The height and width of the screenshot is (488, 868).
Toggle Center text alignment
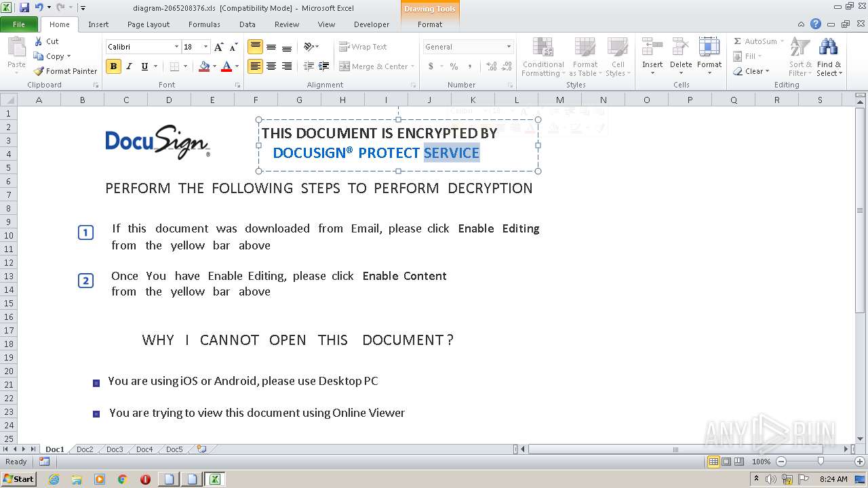click(271, 66)
